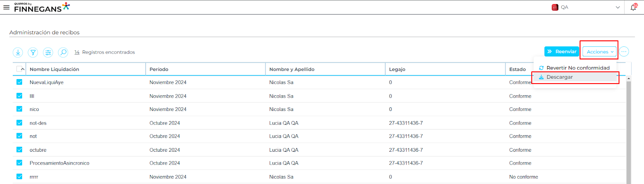This screenshot has width=644, height=184.
Task: Click the sort arrow beside select-all checkbox
Action: [23, 69]
